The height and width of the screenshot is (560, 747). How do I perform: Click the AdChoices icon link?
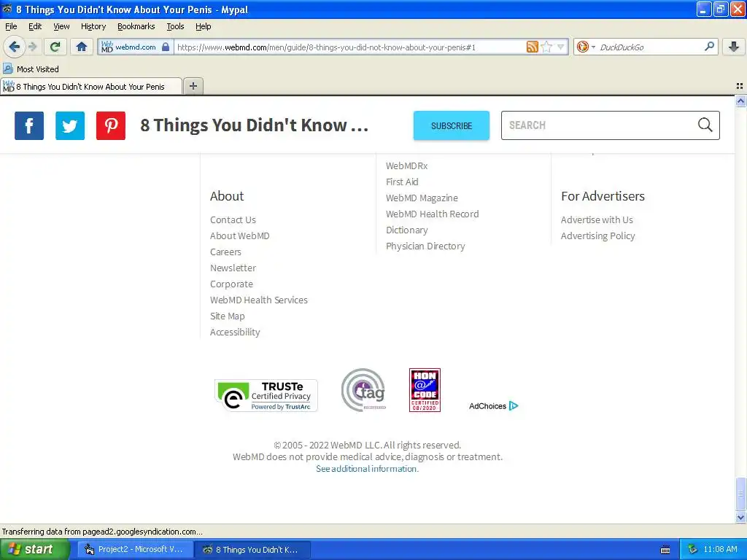(x=494, y=405)
